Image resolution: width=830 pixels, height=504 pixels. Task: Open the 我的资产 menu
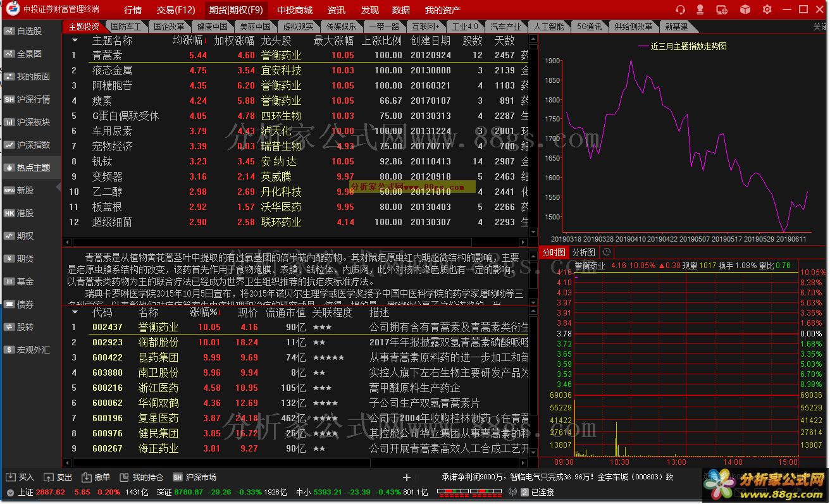pyautogui.click(x=442, y=10)
